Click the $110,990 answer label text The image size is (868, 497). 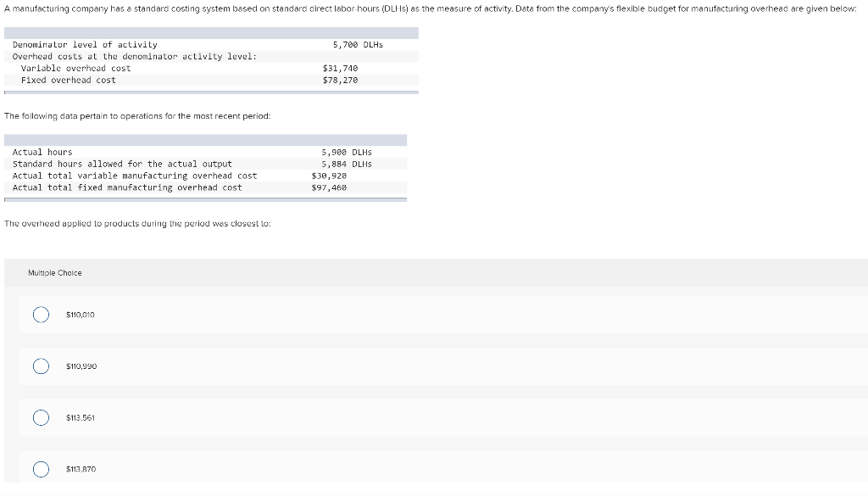point(81,366)
